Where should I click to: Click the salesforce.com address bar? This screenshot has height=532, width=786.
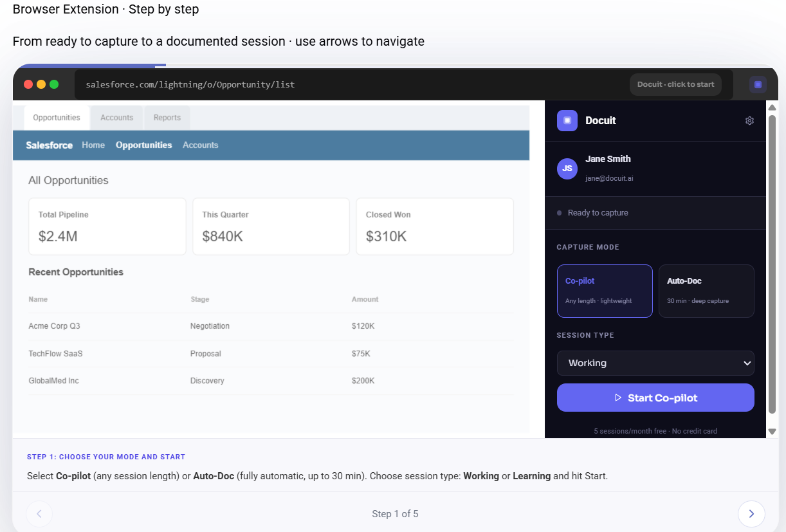404,84
